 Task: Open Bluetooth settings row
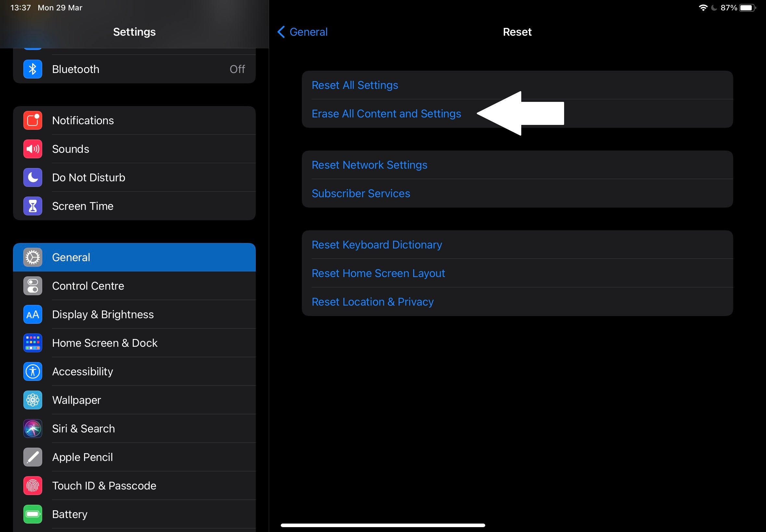point(134,69)
